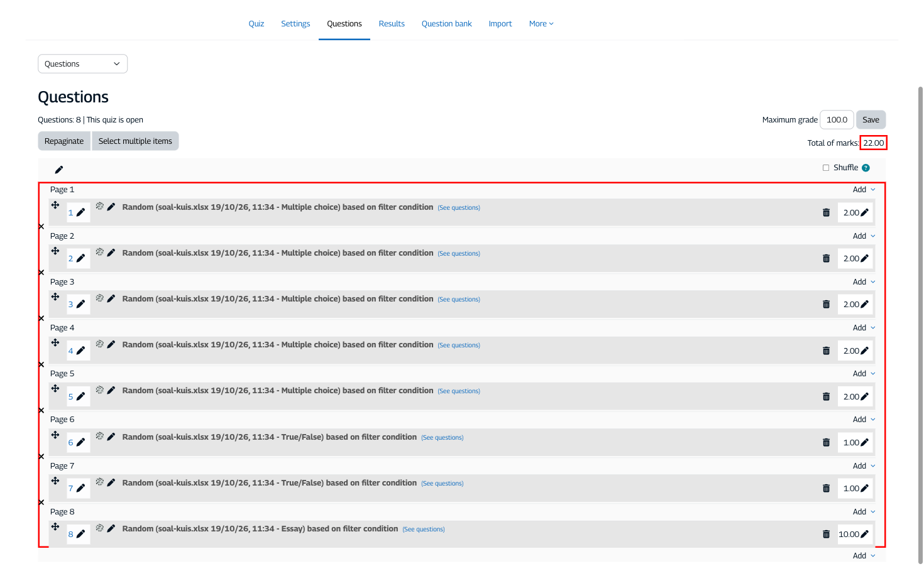Edit question number 8 with its pencil
The width and height of the screenshot is (924, 576).
(x=80, y=535)
